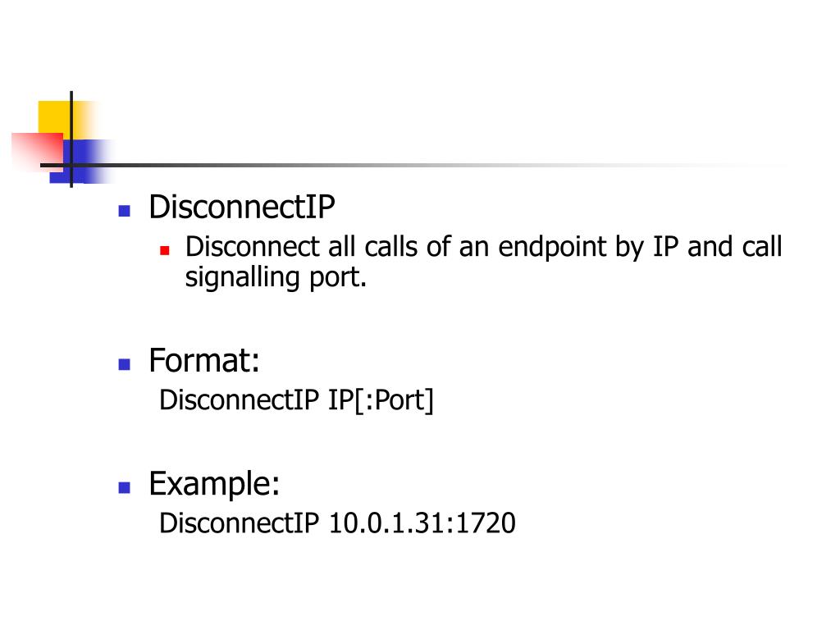Click the [:Port] bracketed parameter
840x630 pixels.
(394, 400)
